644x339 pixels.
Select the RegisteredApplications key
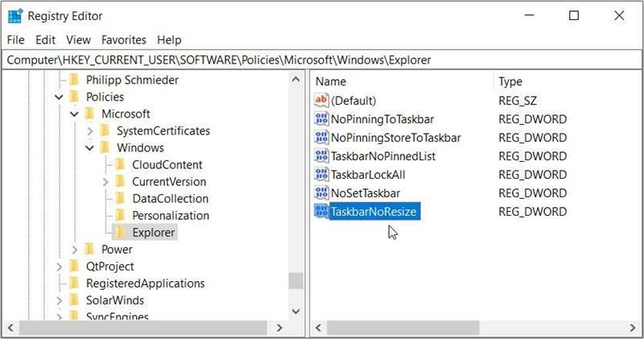coord(145,283)
